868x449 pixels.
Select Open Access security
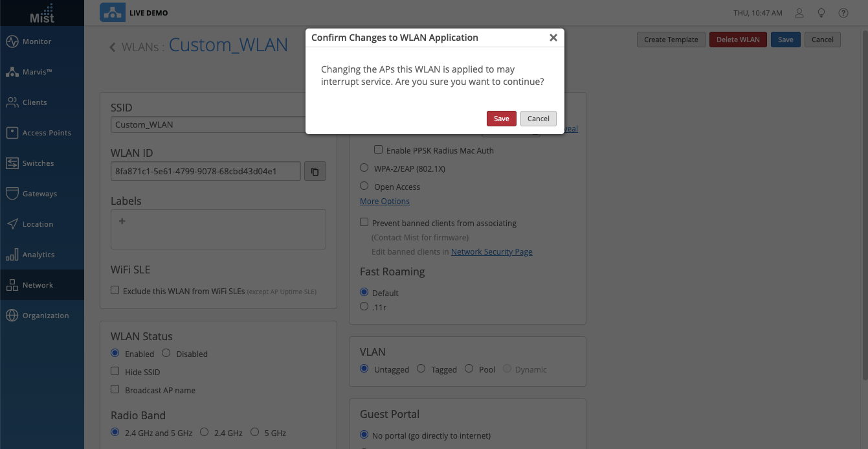364,186
